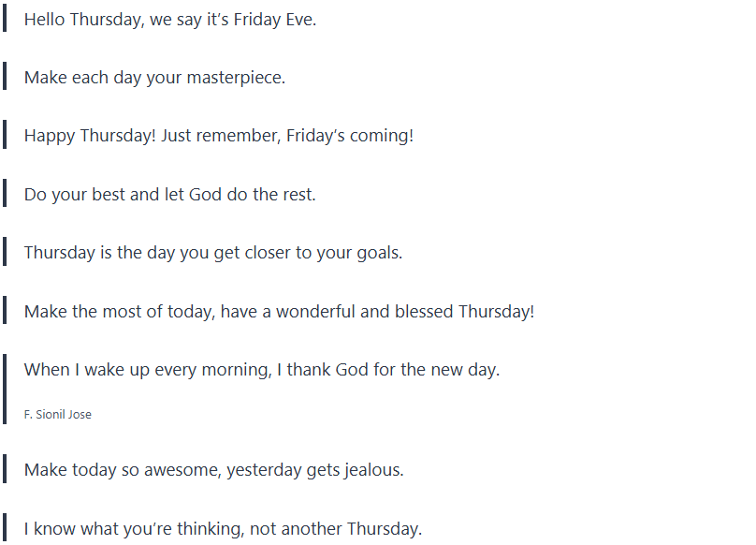This screenshot has height=545, width=756.
Task: Click the 'Make each day your masterpiece' quote
Action: click(x=154, y=78)
